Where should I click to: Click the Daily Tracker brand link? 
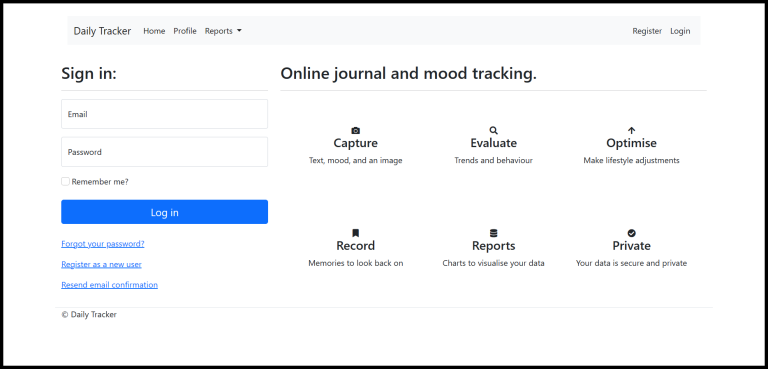pyautogui.click(x=102, y=31)
